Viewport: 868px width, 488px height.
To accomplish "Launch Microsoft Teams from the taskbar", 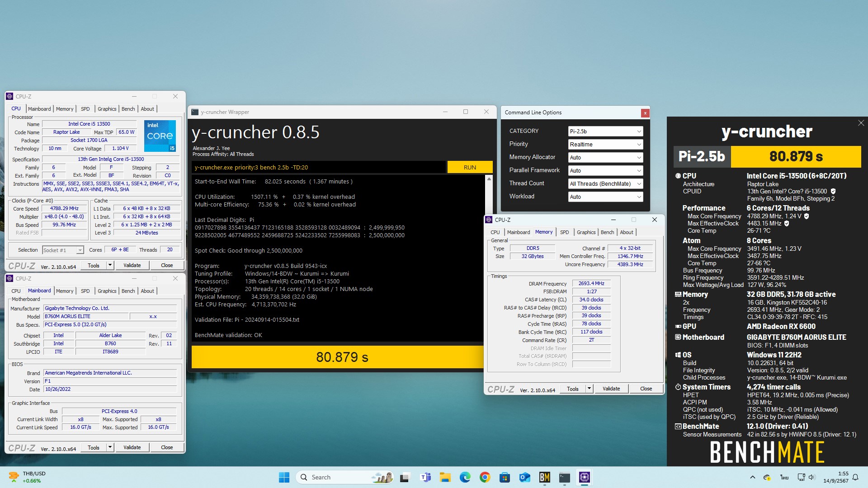I will click(x=425, y=477).
